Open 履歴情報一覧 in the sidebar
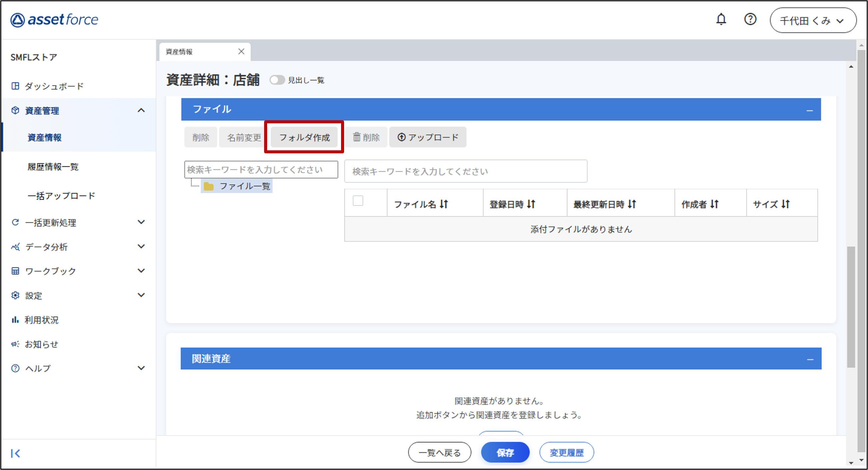The height and width of the screenshot is (470, 868). pos(53,167)
